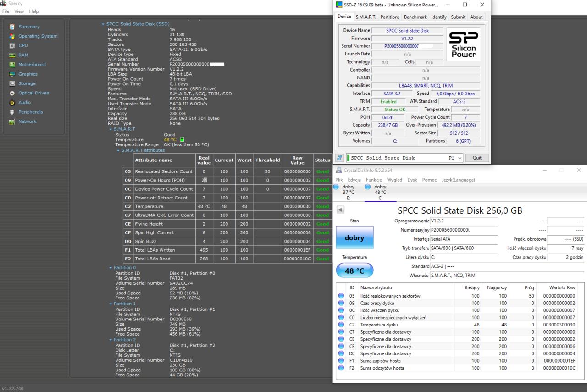This screenshot has width=587, height=392.
Task: Click the Good status cell for Reallocated Sectors Count
Action: click(322, 171)
